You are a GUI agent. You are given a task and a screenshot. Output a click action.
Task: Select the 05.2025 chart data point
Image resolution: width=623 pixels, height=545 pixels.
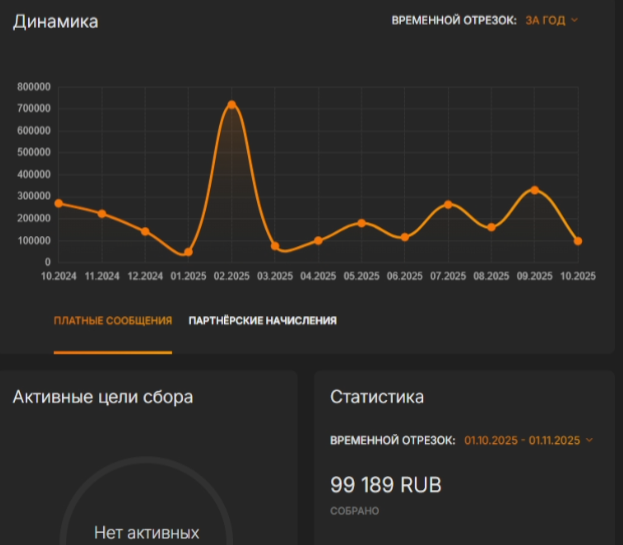tap(362, 223)
